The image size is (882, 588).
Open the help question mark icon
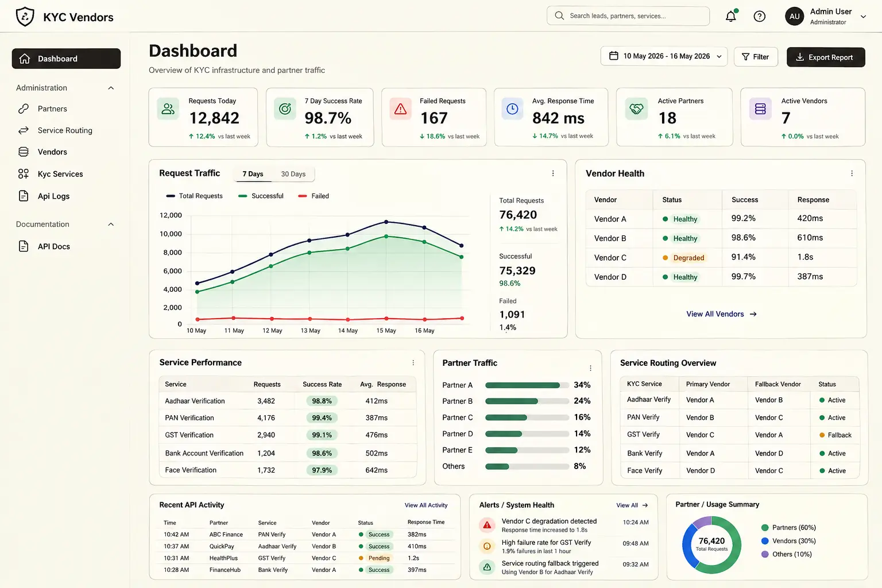[x=760, y=17]
